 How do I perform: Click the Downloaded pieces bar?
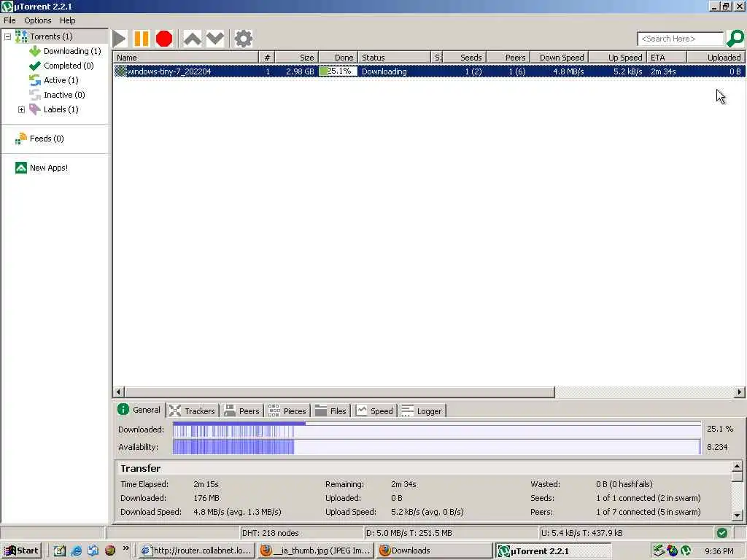click(x=437, y=429)
